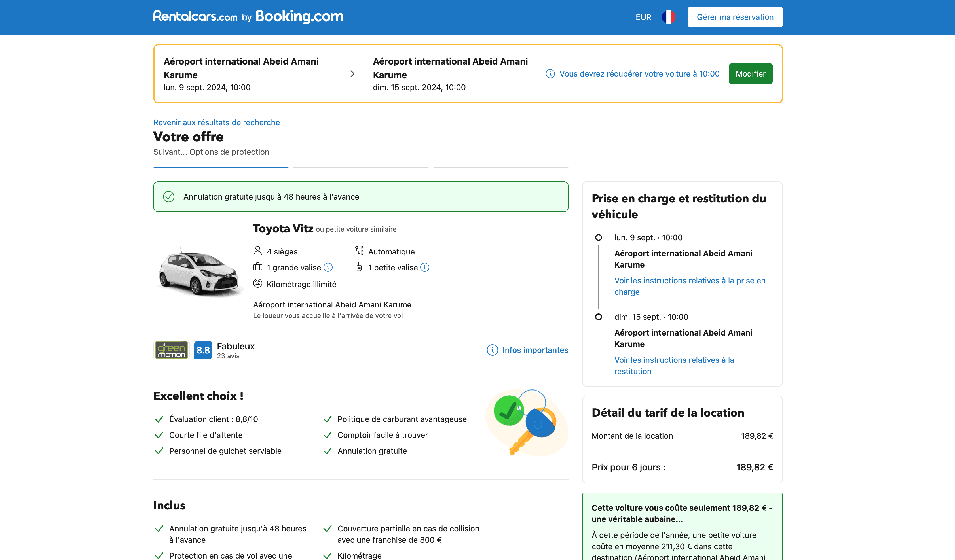The image size is (955, 560).
Task: Open pickup instructions link (prise en charge)
Action: coord(690,286)
